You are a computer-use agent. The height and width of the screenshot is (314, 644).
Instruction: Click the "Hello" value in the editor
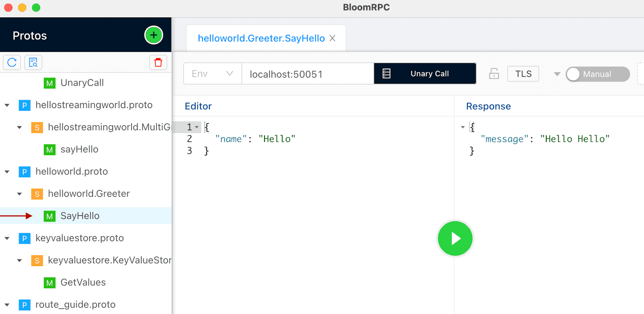277,139
